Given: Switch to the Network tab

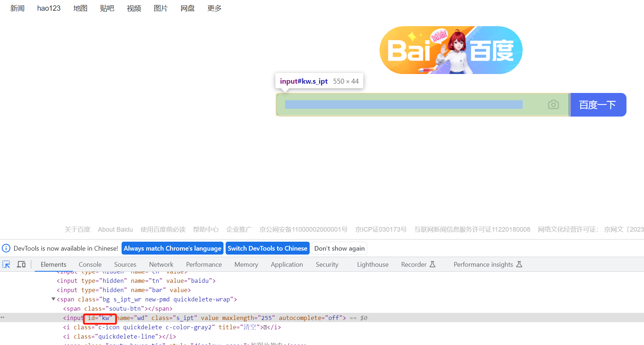Looking at the screenshot, I should tap(161, 265).
